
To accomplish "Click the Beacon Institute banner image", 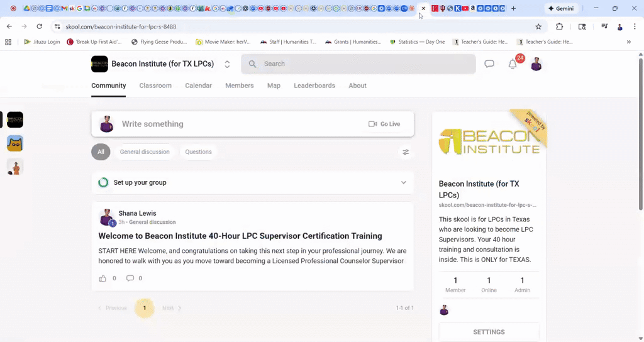I will click(x=489, y=141).
